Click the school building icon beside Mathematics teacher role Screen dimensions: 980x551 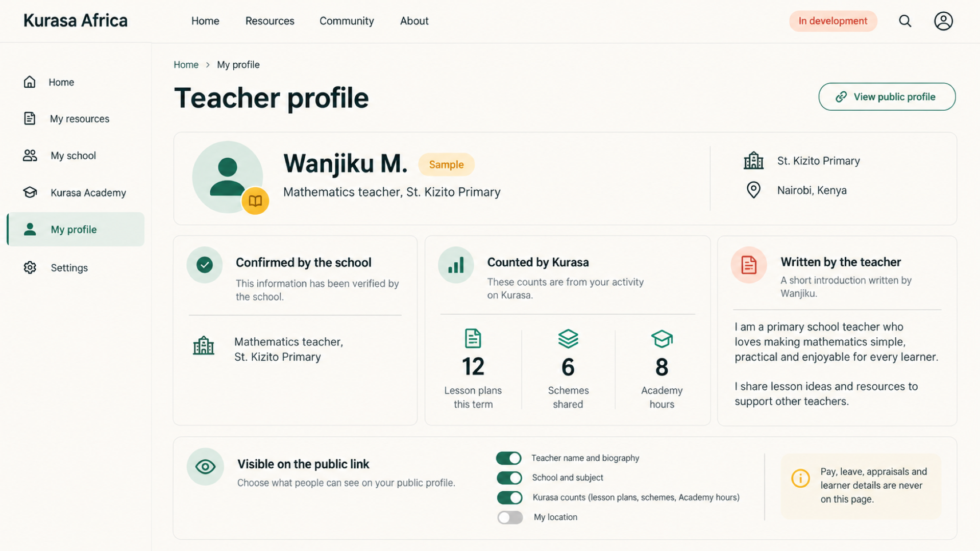(204, 345)
